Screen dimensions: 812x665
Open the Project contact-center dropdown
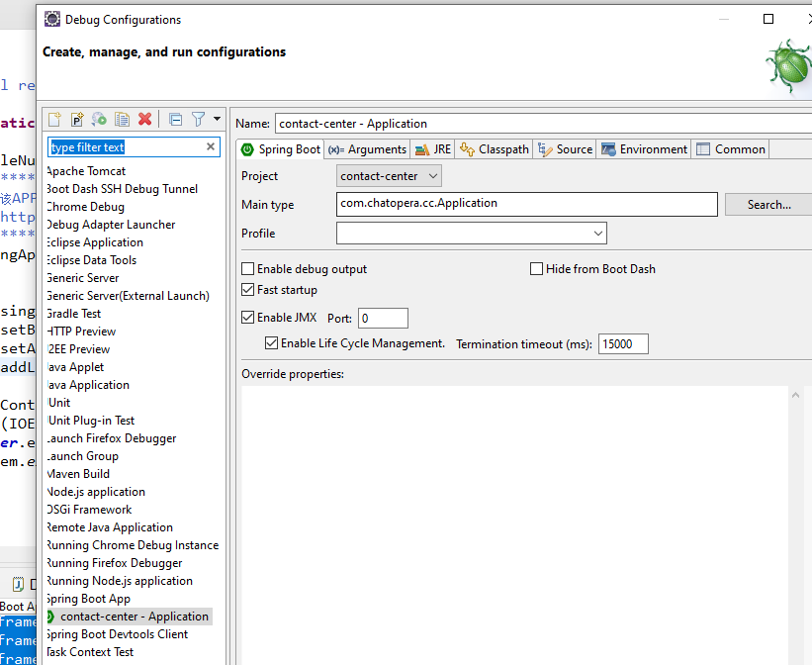(x=389, y=176)
